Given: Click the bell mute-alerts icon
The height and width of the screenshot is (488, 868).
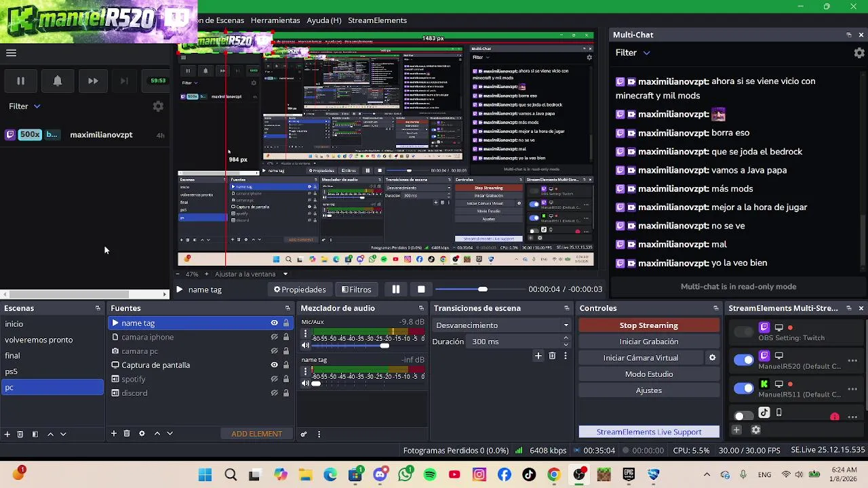Looking at the screenshot, I should click(x=58, y=81).
